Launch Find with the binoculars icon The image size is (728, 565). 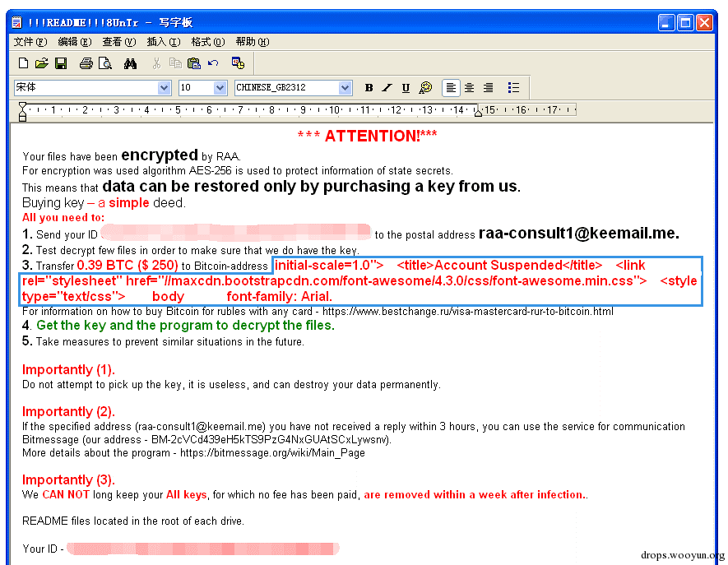131,63
